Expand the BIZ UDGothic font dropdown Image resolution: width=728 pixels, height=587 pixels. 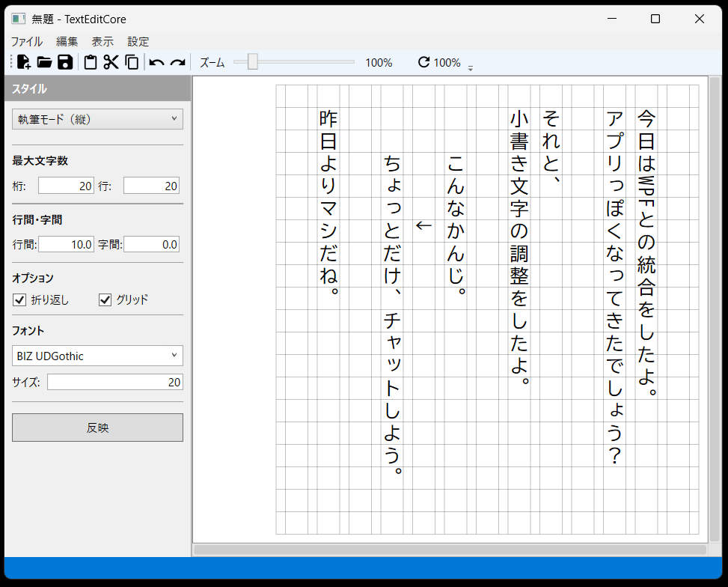[x=97, y=356]
